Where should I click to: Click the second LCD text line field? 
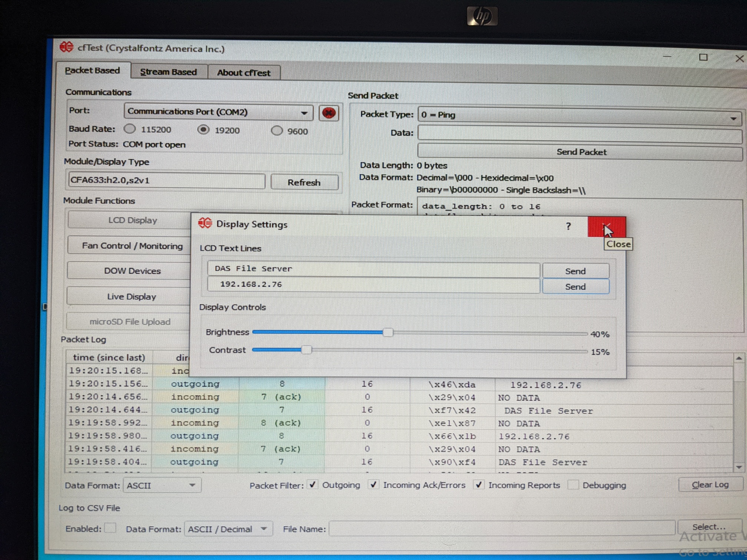point(373,285)
